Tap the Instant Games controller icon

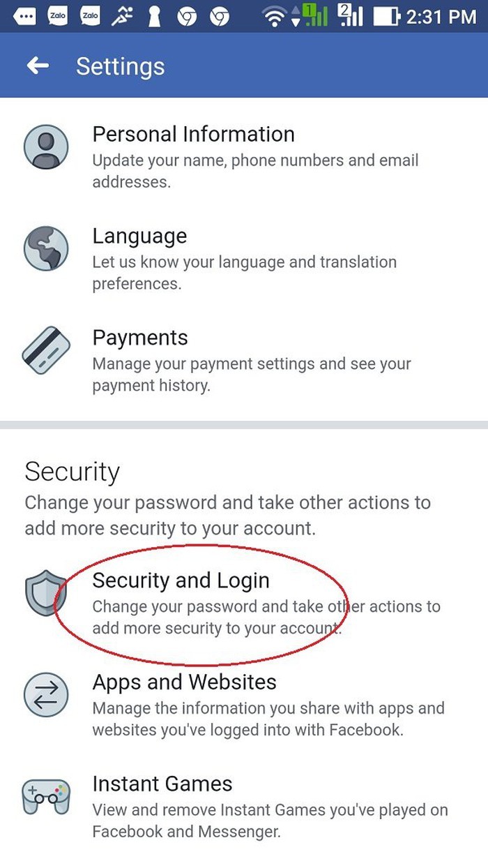(46, 797)
